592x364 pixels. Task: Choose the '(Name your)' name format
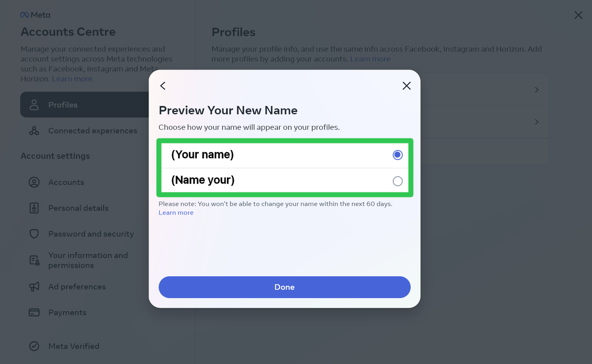tap(398, 181)
